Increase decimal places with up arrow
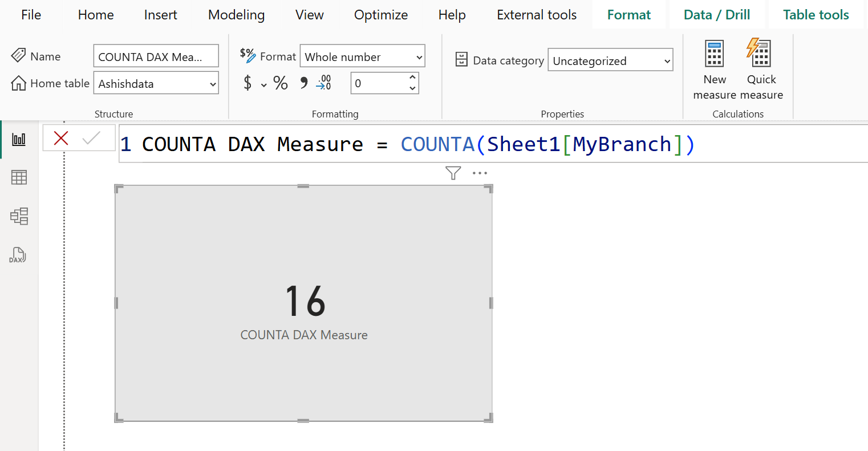Image resolution: width=868 pixels, height=451 pixels. (x=412, y=78)
